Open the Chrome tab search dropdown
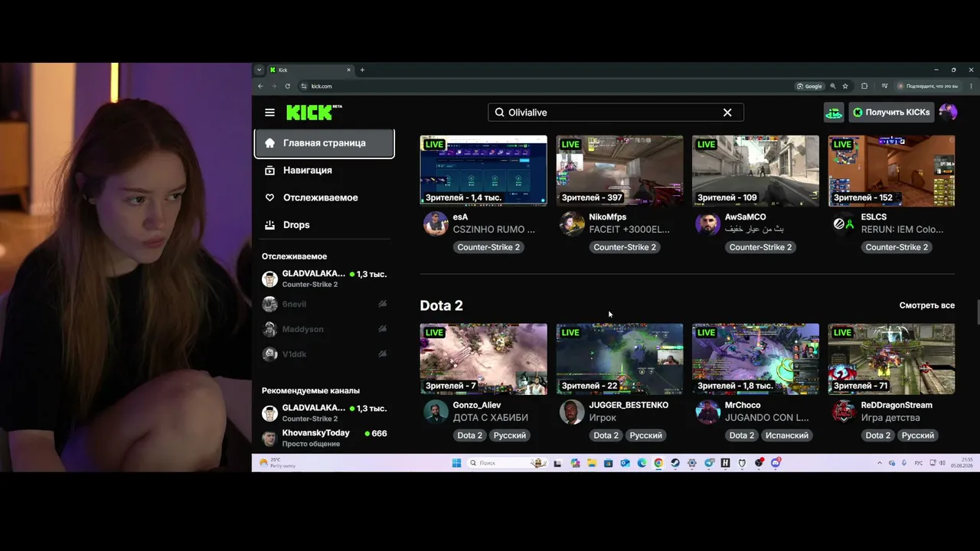The height and width of the screenshot is (551, 980). coord(259,70)
